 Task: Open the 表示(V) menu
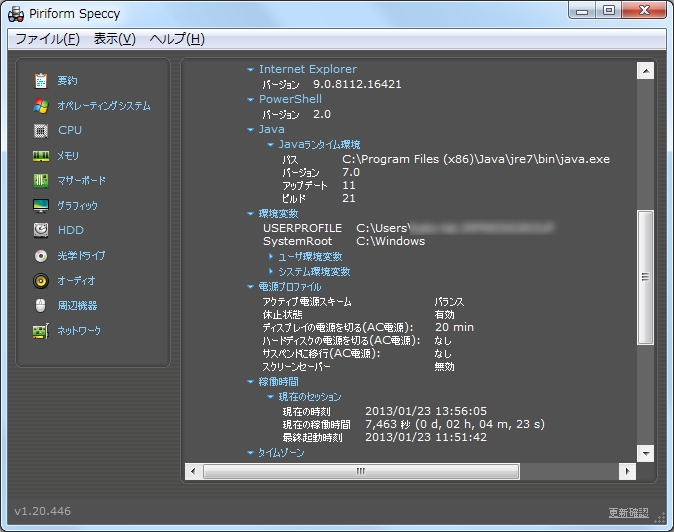point(114,39)
